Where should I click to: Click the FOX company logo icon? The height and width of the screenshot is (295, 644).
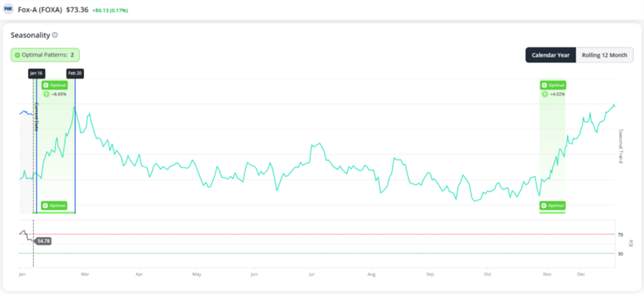coord(9,9)
